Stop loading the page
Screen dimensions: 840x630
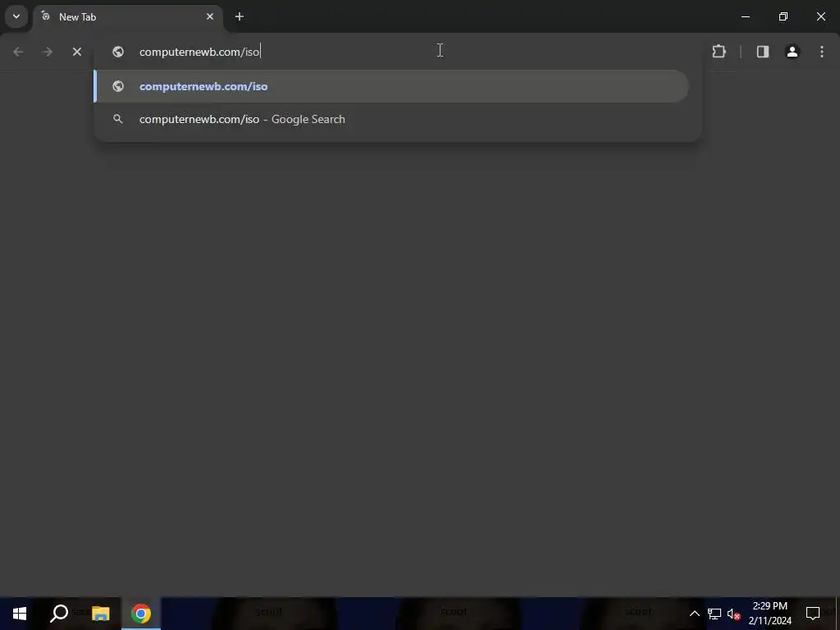77,52
